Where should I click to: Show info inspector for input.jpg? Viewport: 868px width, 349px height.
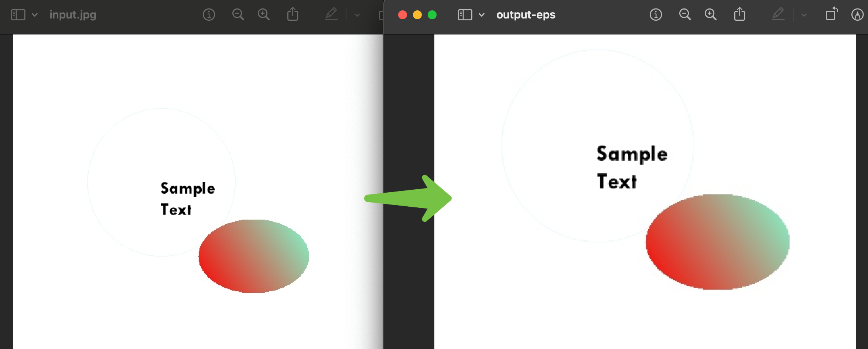[x=209, y=15]
